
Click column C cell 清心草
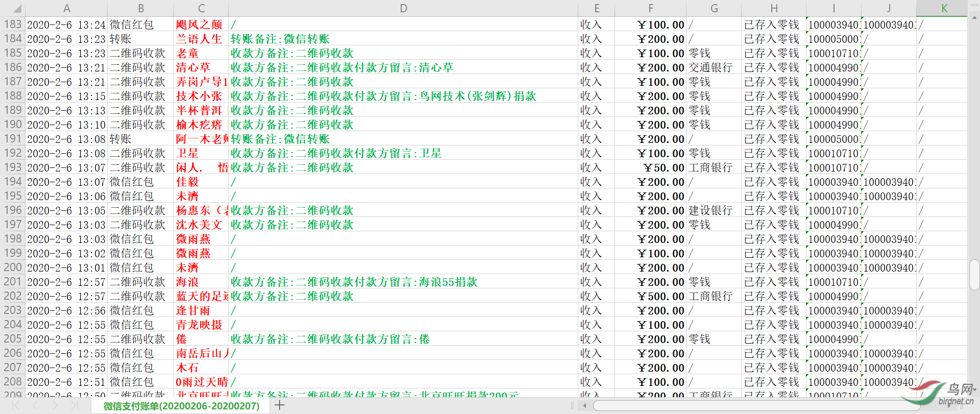click(201, 67)
